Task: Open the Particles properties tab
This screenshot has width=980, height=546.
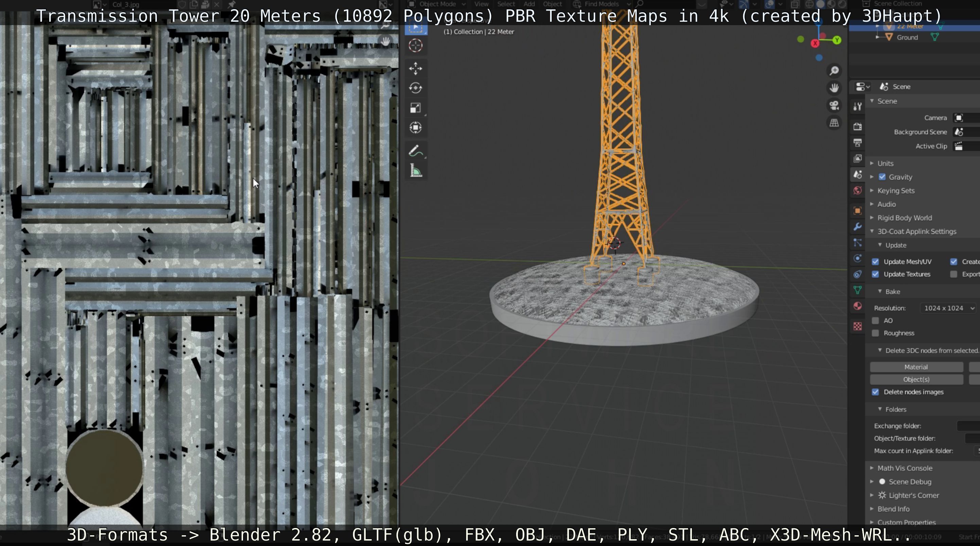Action: [858, 242]
